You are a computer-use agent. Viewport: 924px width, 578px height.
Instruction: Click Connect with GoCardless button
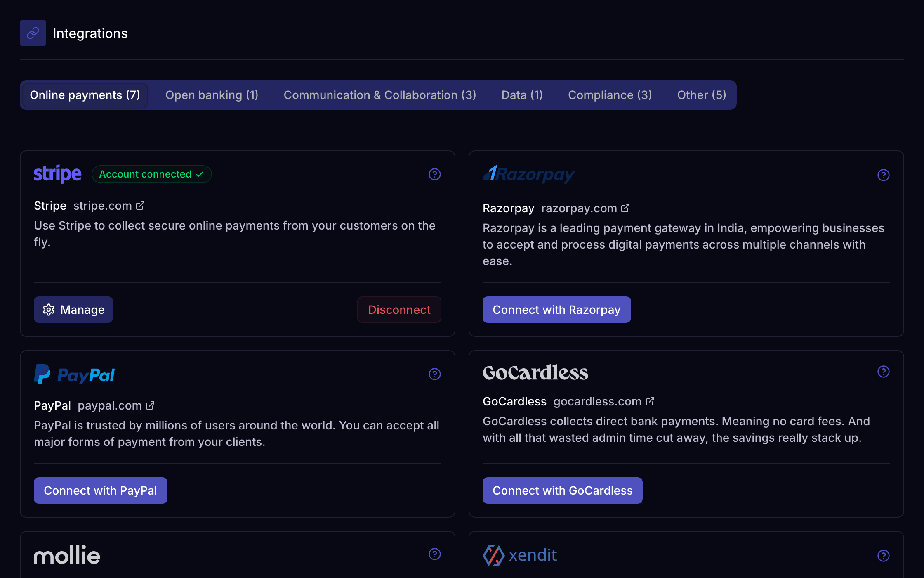pos(563,490)
